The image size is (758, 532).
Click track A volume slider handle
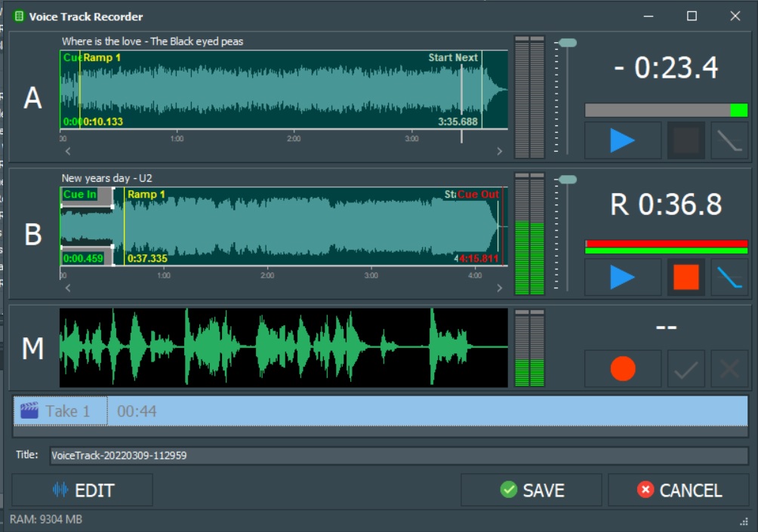click(567, 43)
